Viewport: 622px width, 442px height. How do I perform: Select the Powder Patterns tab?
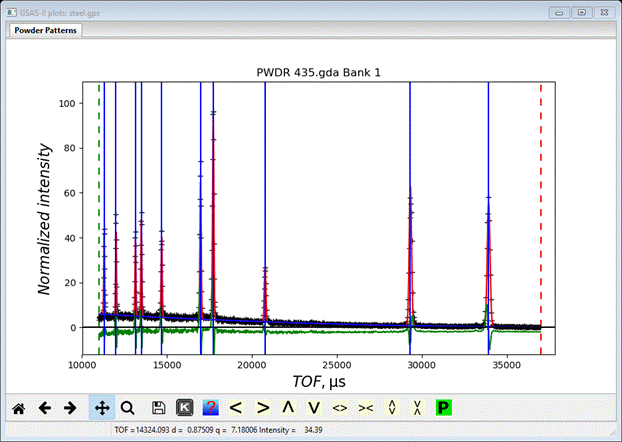tap(46, 30)
